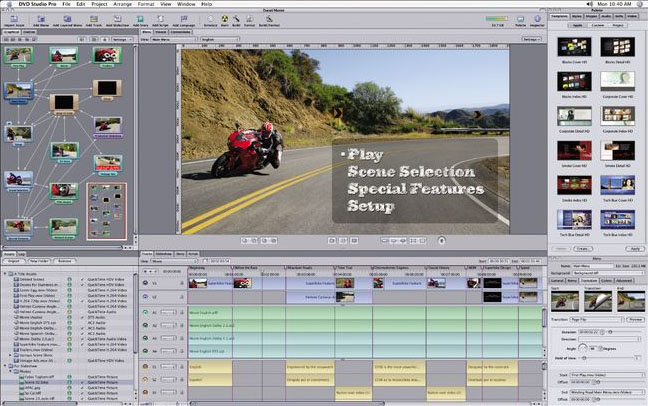Click the microphone button below menu preview
The height and width of the screenshot is (406, 648).
[x=441, y=240]
